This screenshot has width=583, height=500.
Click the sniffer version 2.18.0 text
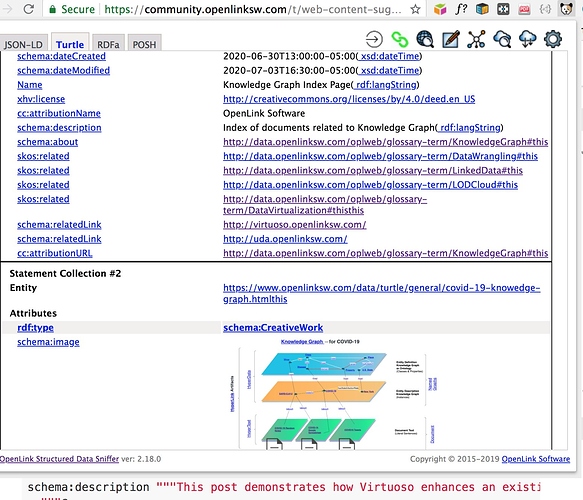(141, 459)
